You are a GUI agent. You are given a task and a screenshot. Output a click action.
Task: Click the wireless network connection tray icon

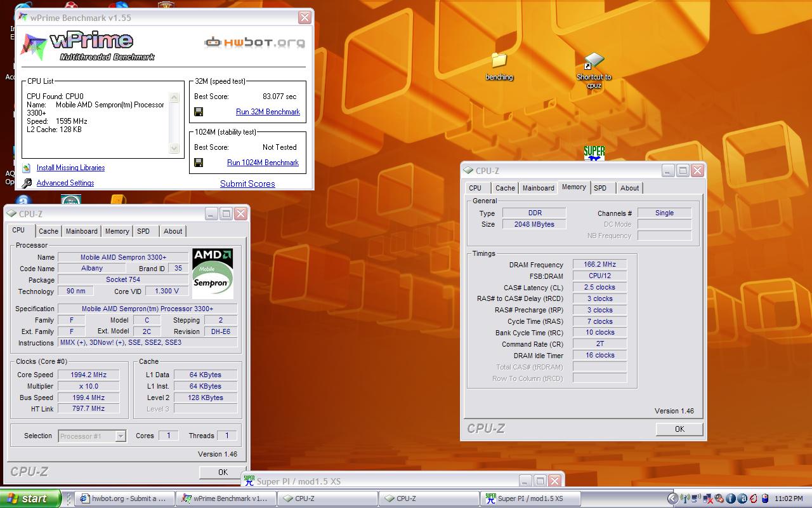696,498
